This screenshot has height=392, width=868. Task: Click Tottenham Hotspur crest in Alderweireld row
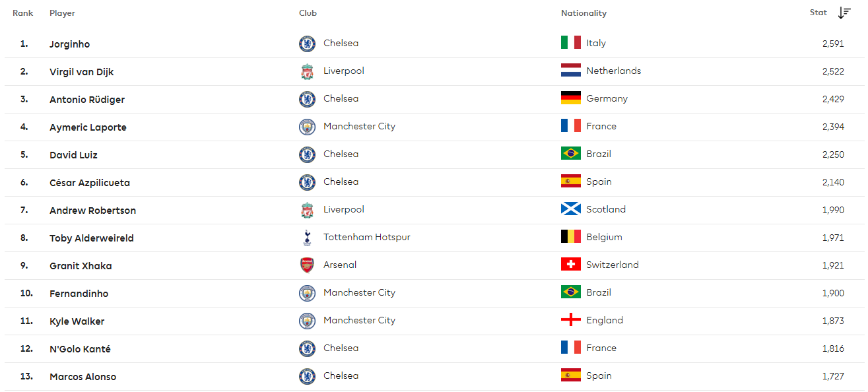pos(307,238)
